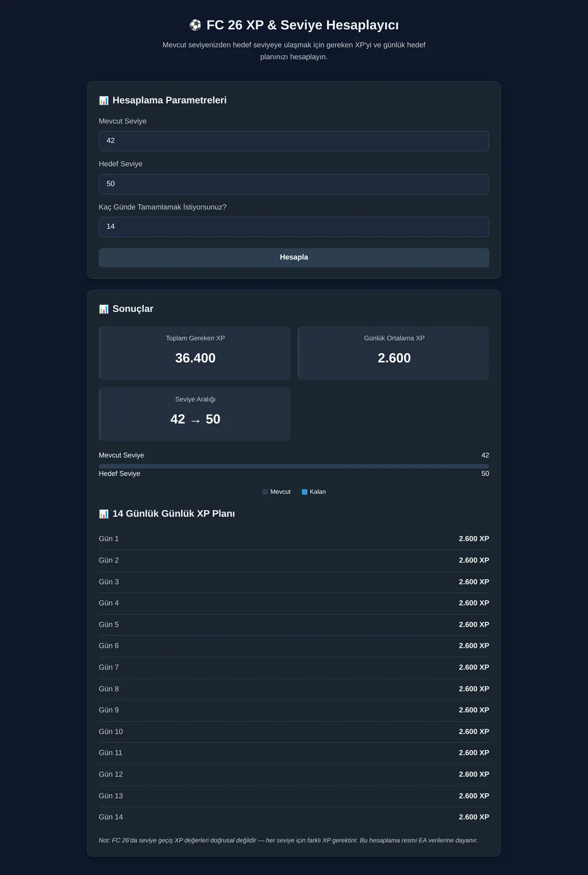Screen dimensions: 588x875
Task: Select the Günlük Ortalama XP card
Action: click(x=393, y=353)
